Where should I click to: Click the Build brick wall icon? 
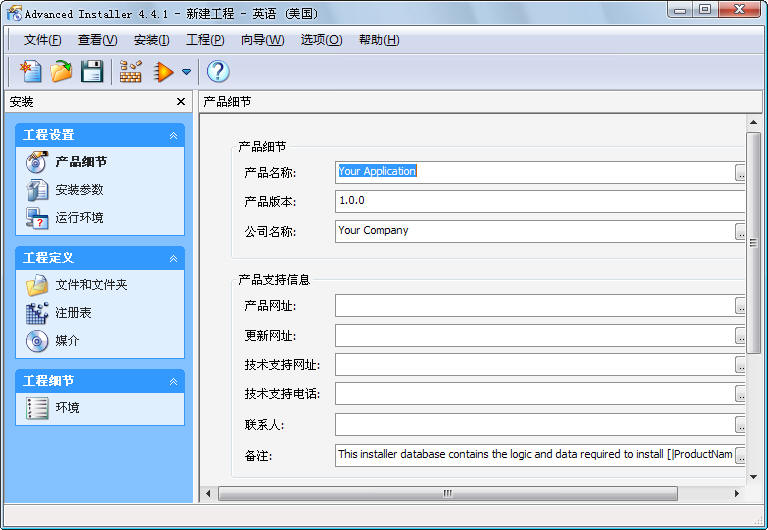pos(131,72)
